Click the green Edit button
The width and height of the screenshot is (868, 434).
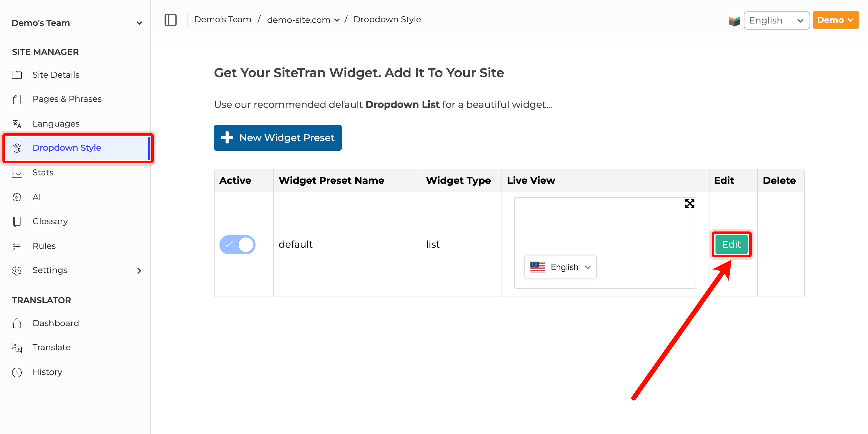coord(731,244)
